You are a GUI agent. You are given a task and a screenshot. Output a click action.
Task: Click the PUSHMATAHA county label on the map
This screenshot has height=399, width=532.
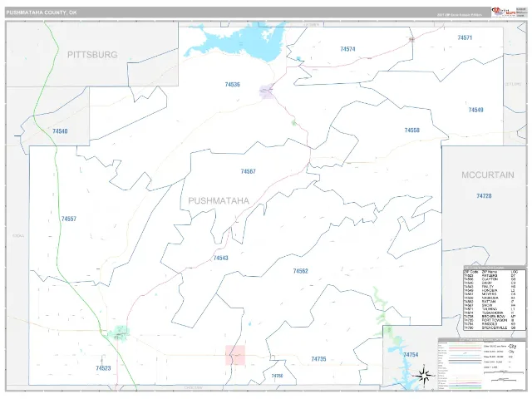(x=219, y=200)
